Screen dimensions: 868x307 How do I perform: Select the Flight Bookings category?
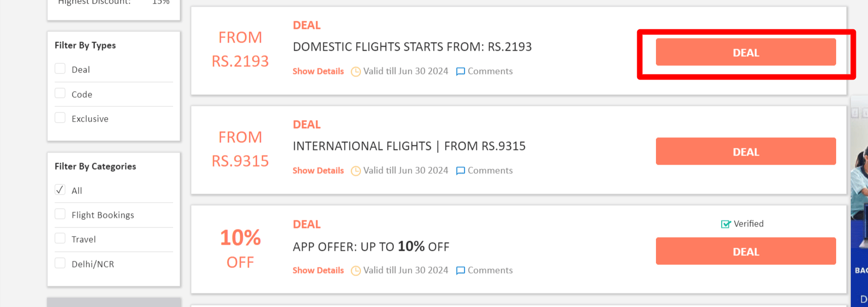point(60,214)
